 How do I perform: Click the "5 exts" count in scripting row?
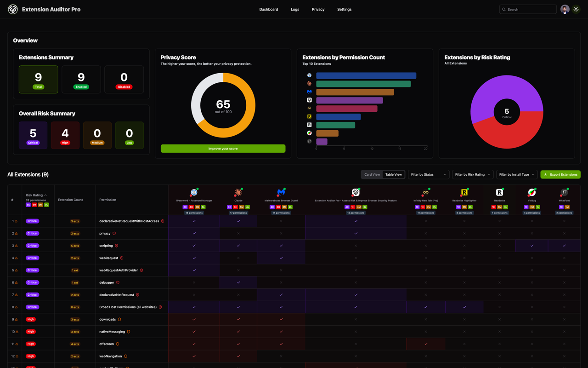pyautogui.click(x=75, y=246)
